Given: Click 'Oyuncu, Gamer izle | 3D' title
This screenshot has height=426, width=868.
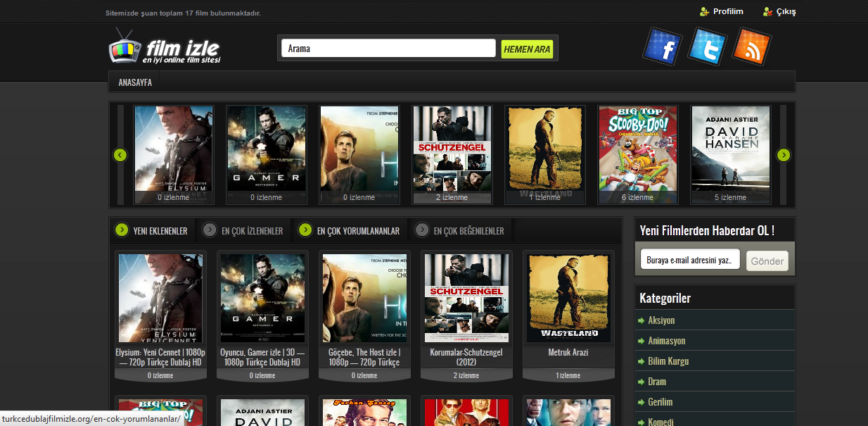Looking at the screenshot, I should 262,357.
